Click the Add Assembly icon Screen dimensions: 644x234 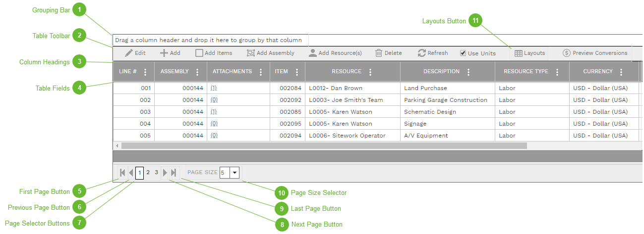click(x=251, y=53)
